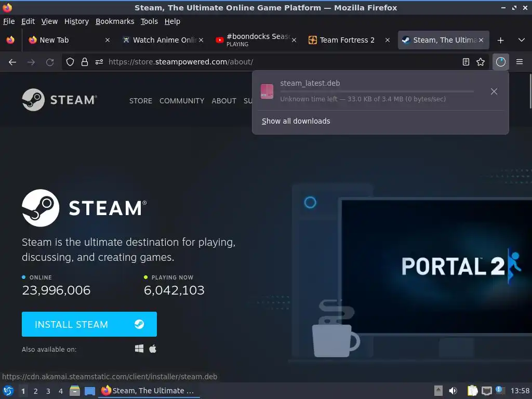Click the steam_latest.deb download progress bar

point(377,91)
